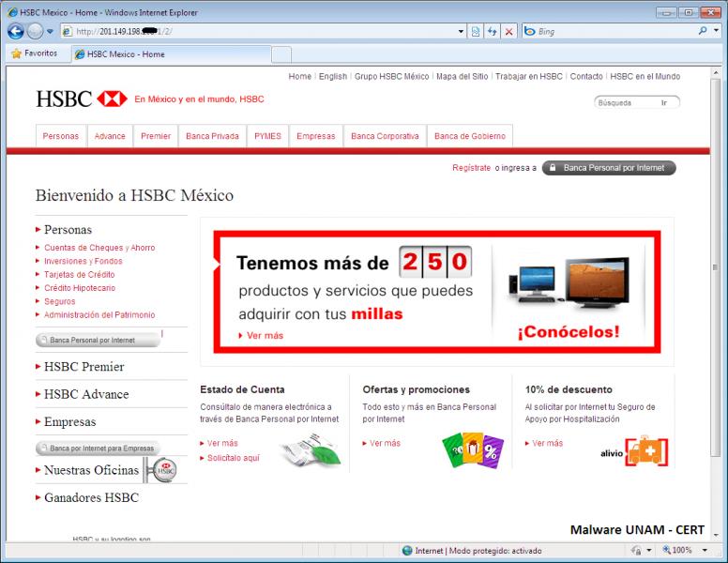This screenshot has width=728, height=563.
Task: Open the Seguros sidebar link
Action: pos(59,301)
